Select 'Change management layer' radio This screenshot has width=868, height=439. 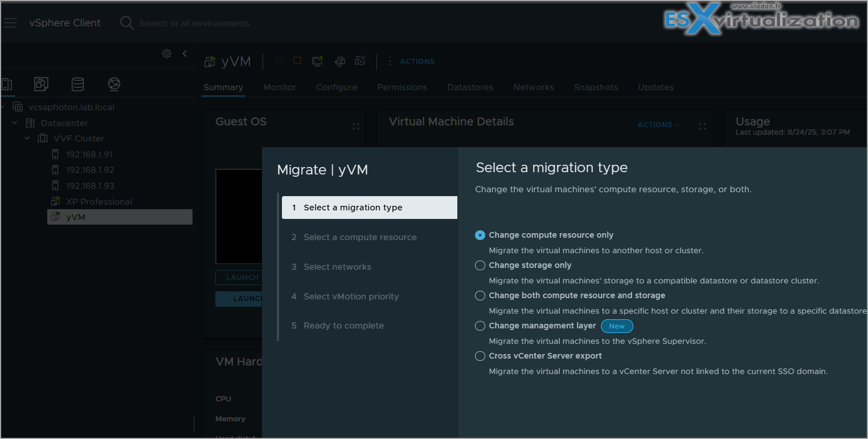pos(480,326)
